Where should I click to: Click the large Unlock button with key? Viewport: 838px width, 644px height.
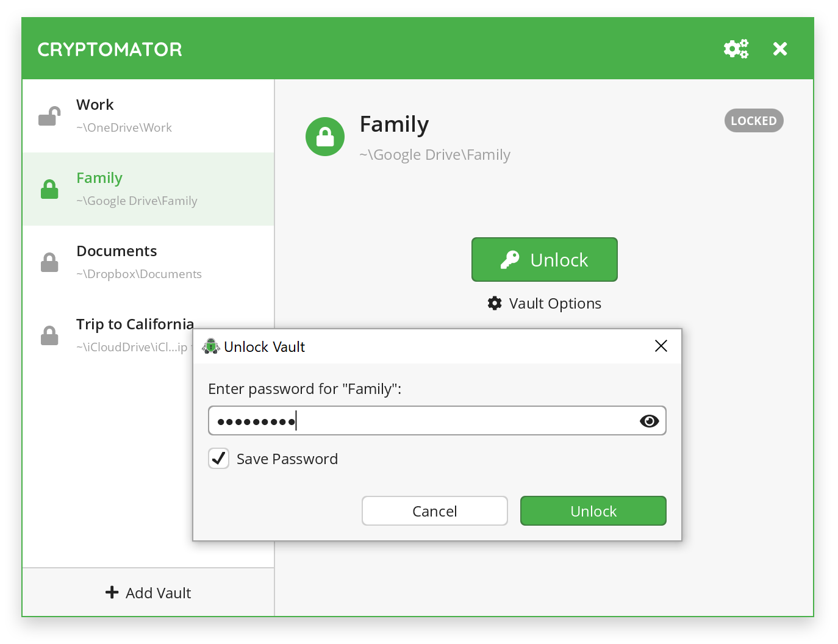pos(545,260)
